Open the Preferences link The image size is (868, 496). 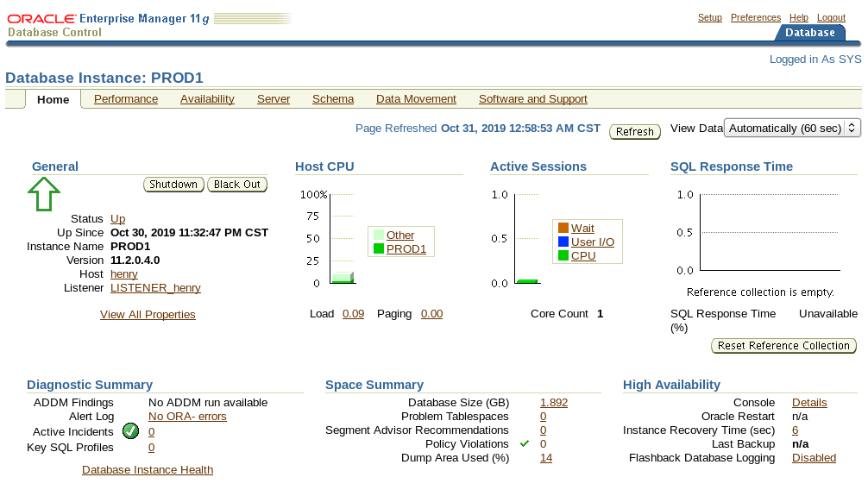[756, 17]
